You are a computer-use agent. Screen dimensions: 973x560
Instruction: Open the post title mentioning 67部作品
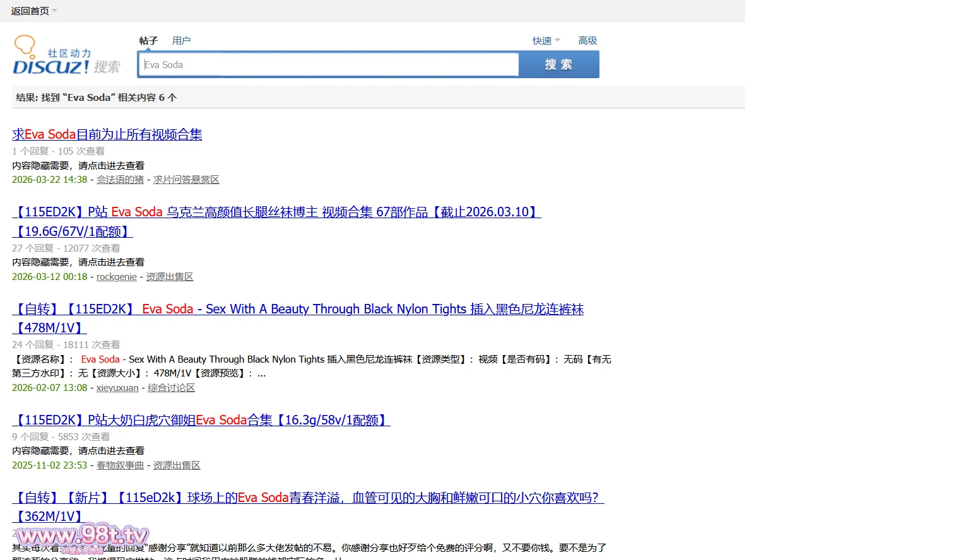click(x=276, y=221)
